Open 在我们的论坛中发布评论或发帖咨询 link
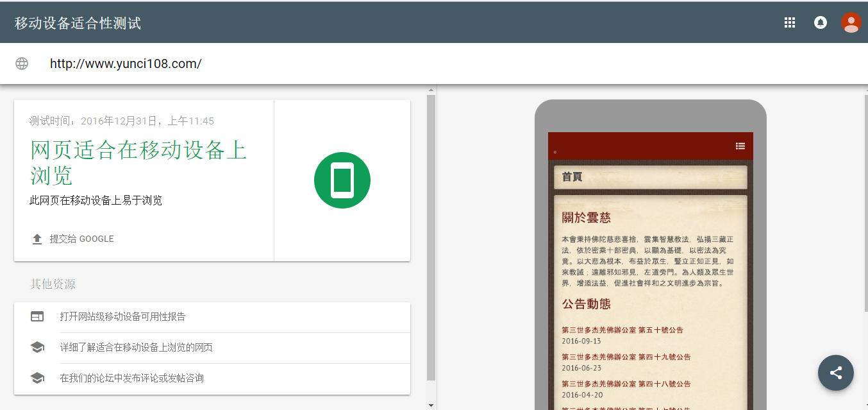868x410 pixels. tap(132, 378)
